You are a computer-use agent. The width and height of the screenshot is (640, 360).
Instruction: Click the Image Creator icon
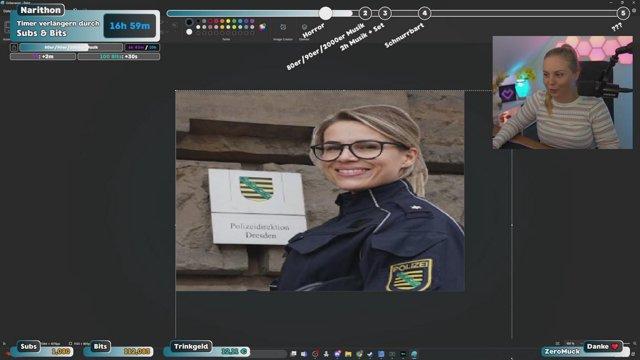(x=283, y=27)
